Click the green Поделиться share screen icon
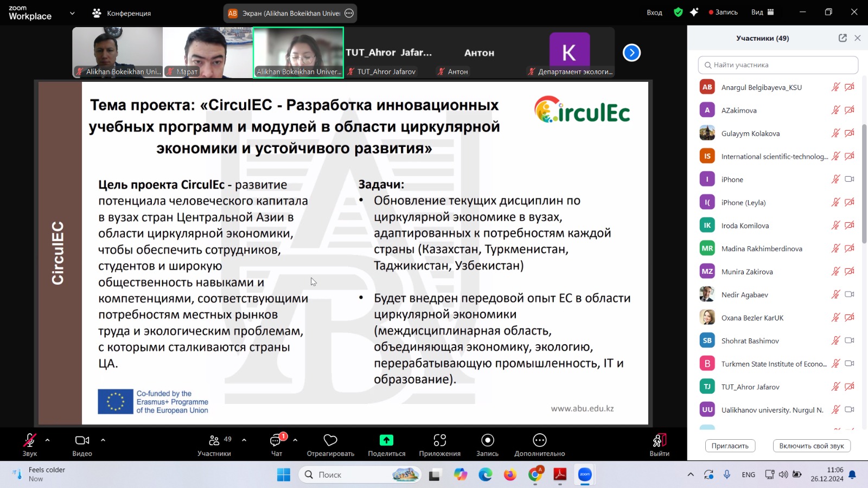Viewport: 868px width, 488px height. [x=386, y=440]
